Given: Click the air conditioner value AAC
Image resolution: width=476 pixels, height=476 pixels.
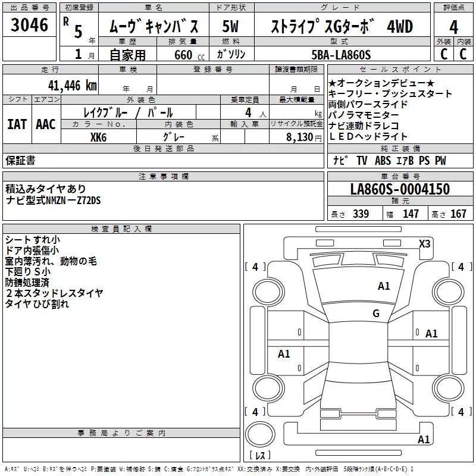Looking at the screenshot, I should pyautogui.click(x=46, y=124).
